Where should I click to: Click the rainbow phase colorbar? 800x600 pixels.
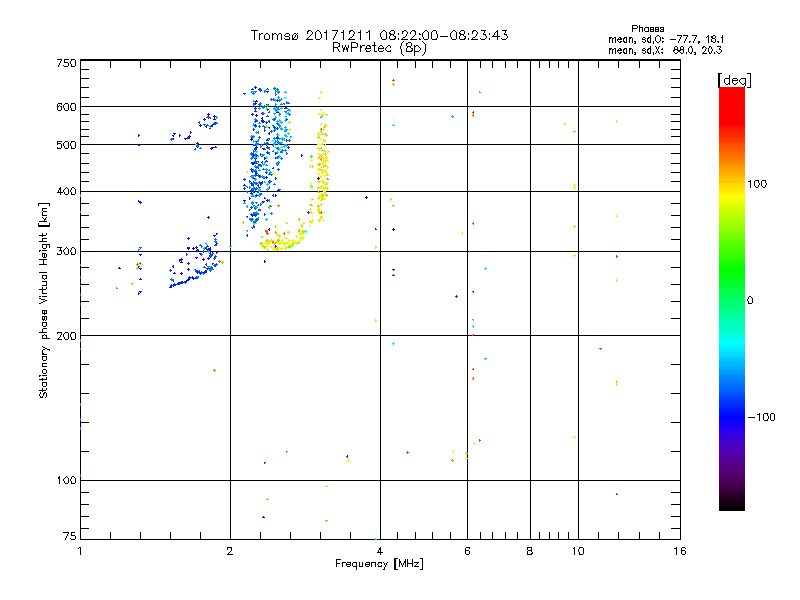pos(732,298)
